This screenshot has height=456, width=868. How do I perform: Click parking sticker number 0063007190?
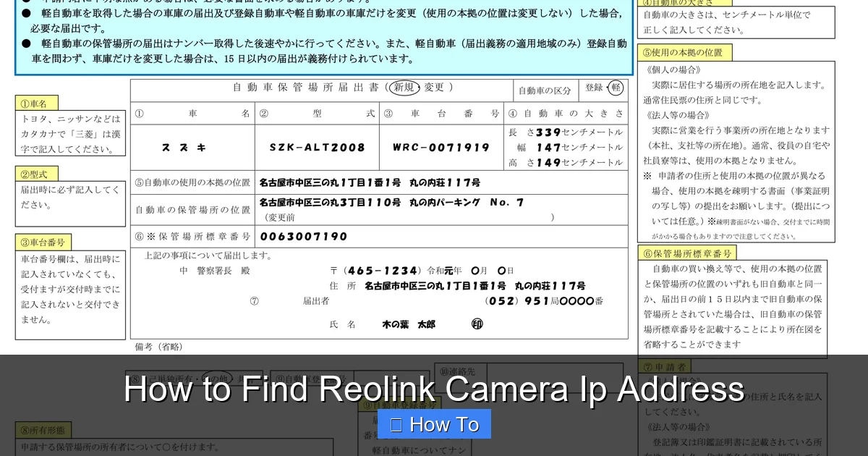tap(304, 237)
